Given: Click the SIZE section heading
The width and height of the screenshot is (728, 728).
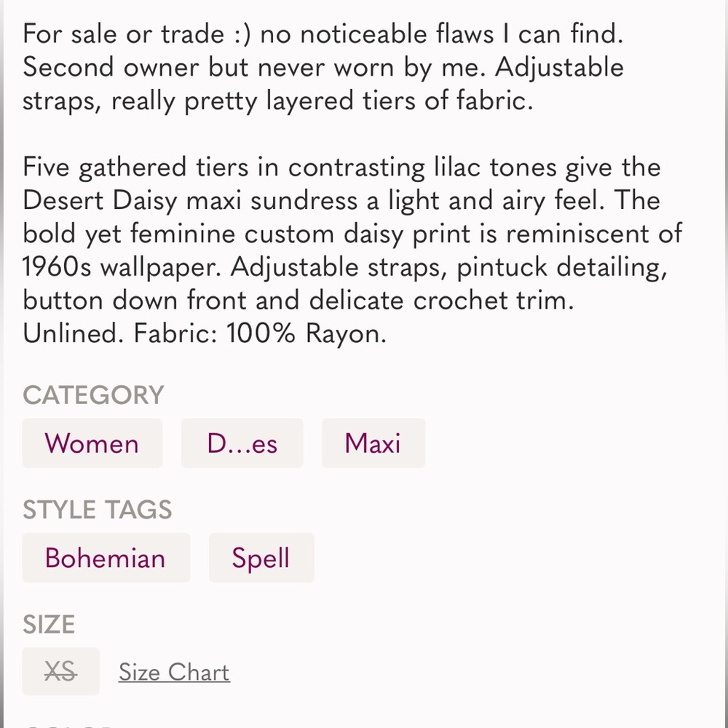Looking at the screenshot, I should (49, 625).
